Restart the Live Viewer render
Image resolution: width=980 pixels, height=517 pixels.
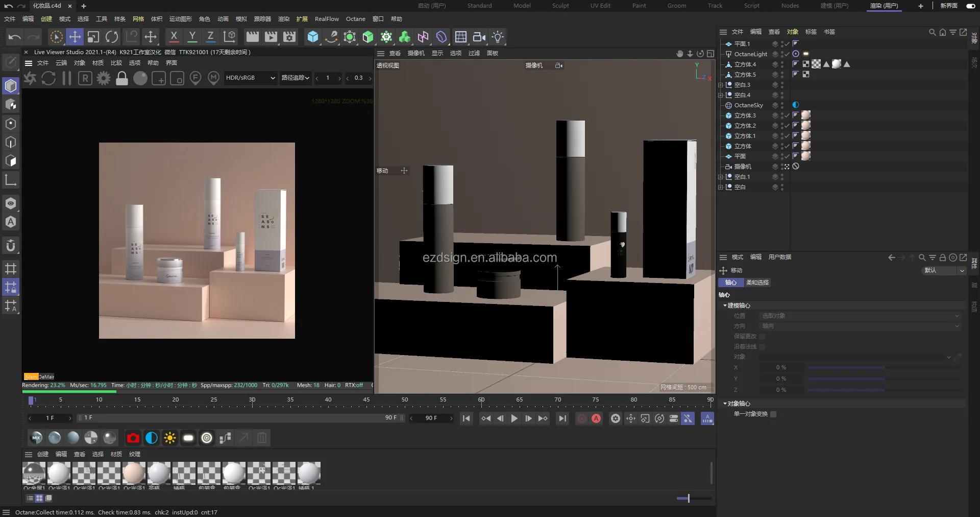[48, 78]
